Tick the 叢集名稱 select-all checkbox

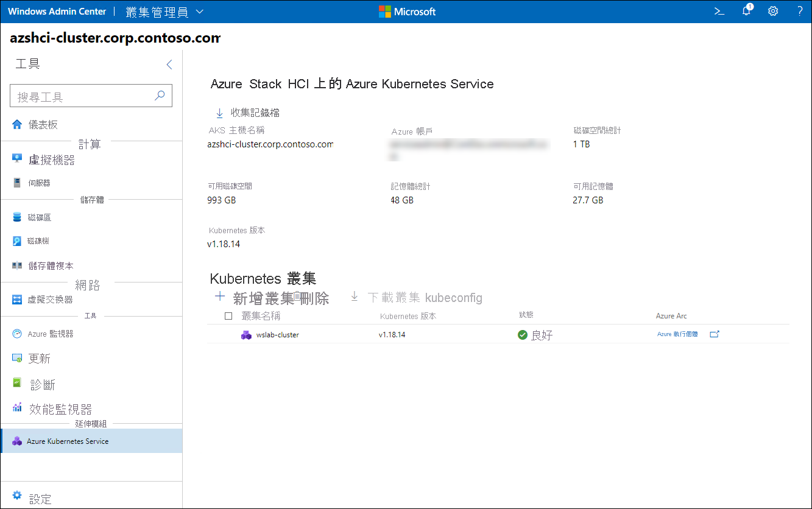coord(228,316)
